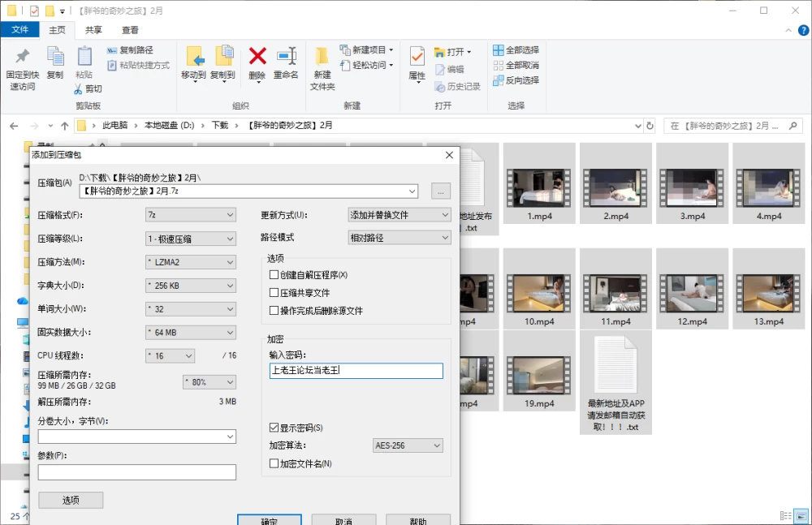
Task: Click the refresh icon beside address bar
Action: tap(650, 126)
